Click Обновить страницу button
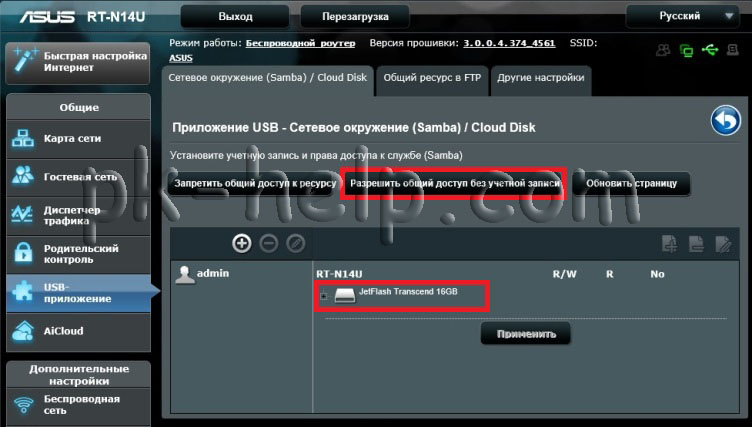Screen dimensions: 752x427 631,184
